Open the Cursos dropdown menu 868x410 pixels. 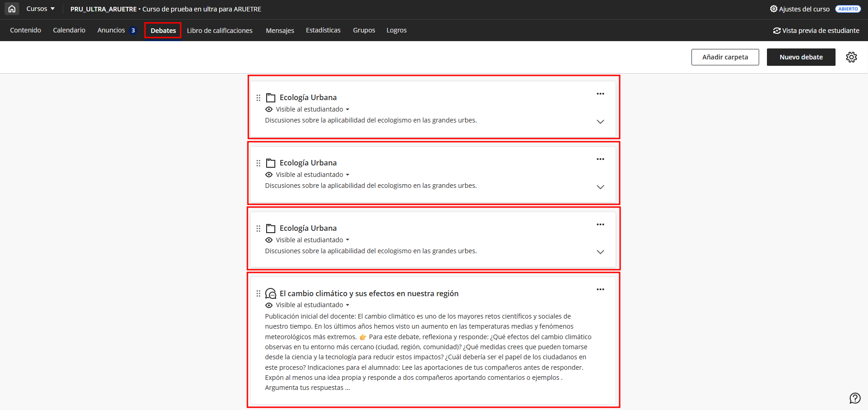40,9
